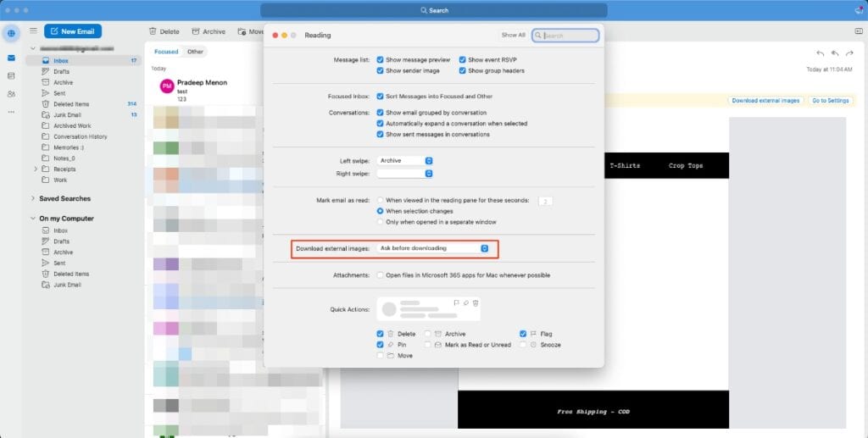Enable Open files in Microsoft 365 apps
The image size is (868, 438).
(x=380, y=274)
